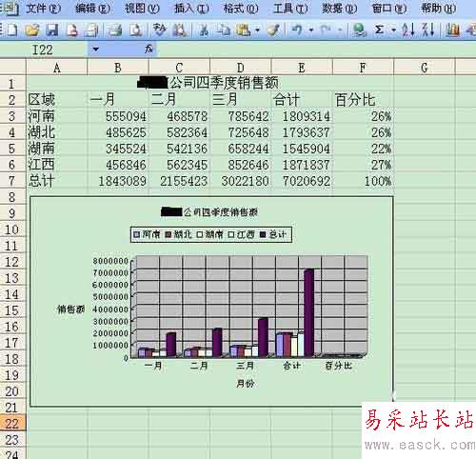Open the 插入 (Insert) menu
This screenshot has width=476, height=459.
click(x=191, y=9)
